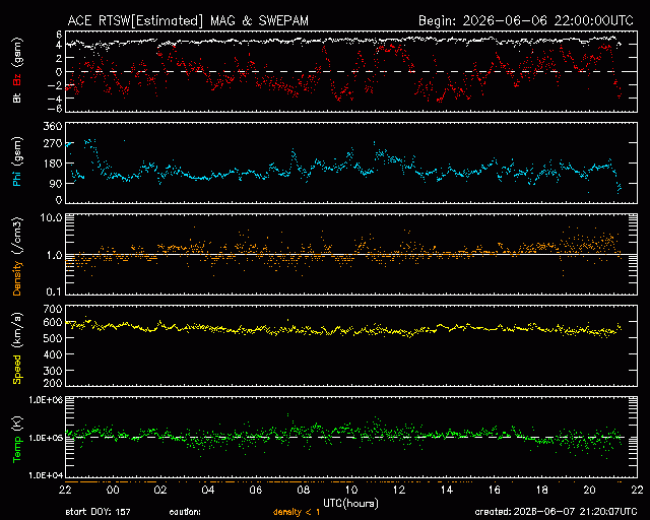The height and width of the screenshot is (520, 650).
Task: Click the orange 'density < 1' caution text
Action: pos(296,513)
